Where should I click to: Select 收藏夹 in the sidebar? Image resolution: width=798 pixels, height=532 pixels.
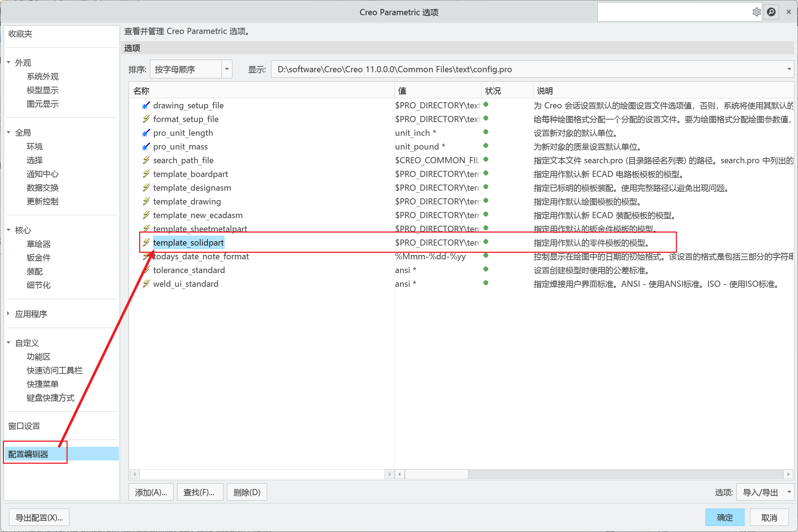pos(21,34)
